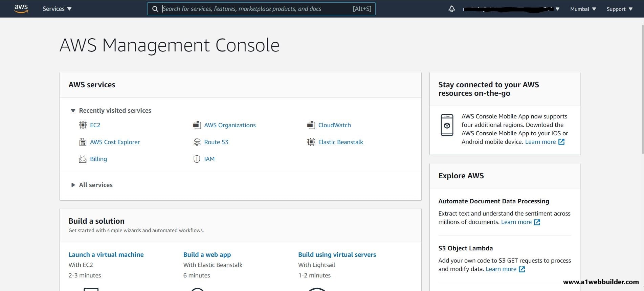Click the 'With Elastic Beanstalk' text
Viewport: 644px width, 291px height.
coord(213,265)
